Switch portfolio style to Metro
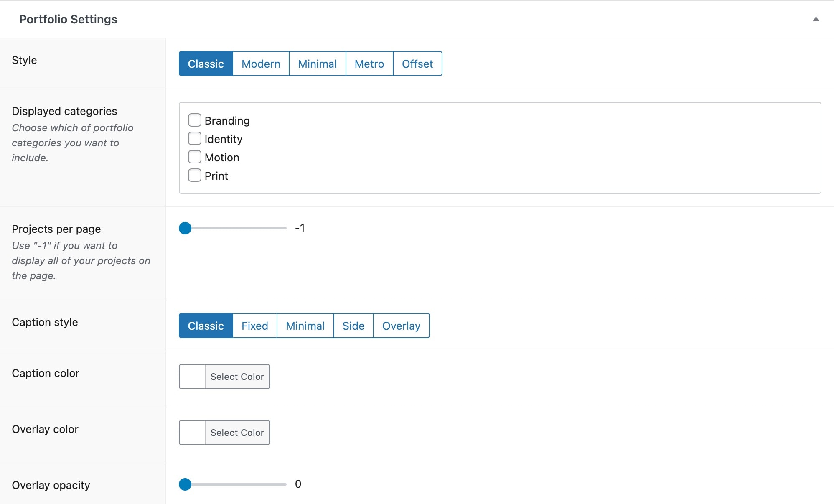 (x=369, y=64)
